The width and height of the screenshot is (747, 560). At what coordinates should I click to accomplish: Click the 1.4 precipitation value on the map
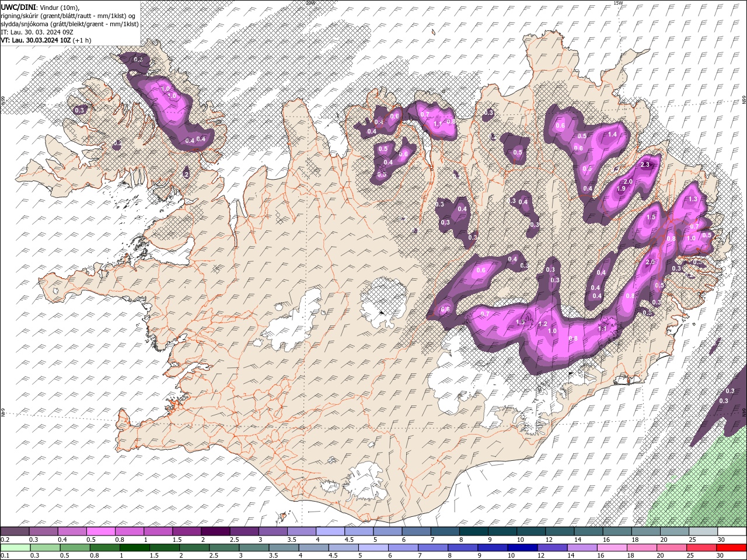612,134
